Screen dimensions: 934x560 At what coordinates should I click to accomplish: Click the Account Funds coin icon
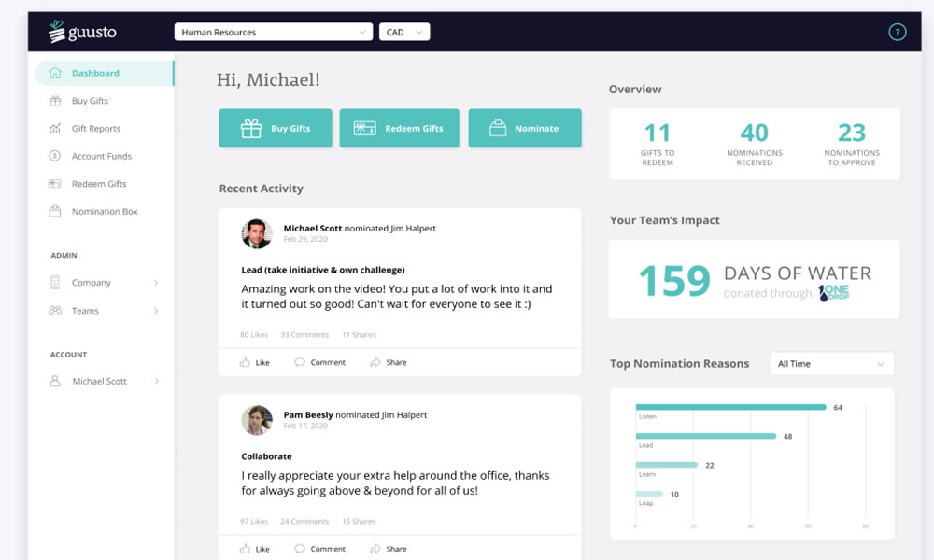click(x=55, y=157)
